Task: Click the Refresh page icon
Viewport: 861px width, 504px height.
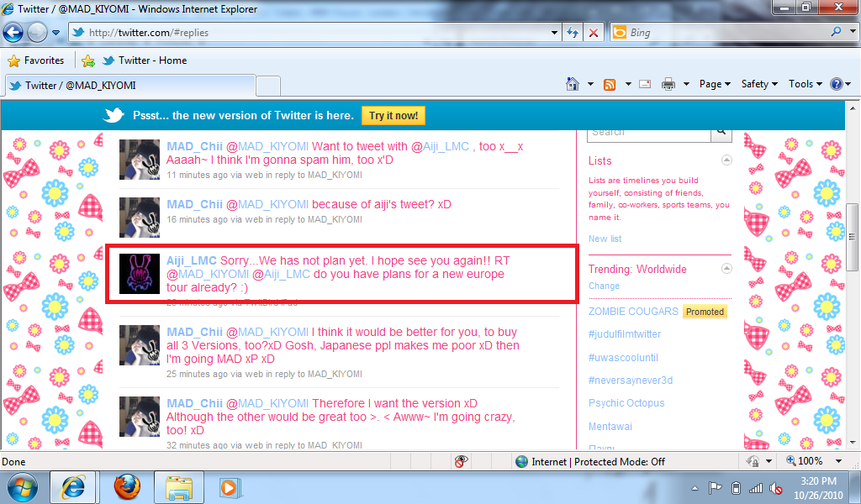Action: tap(573, 33)
